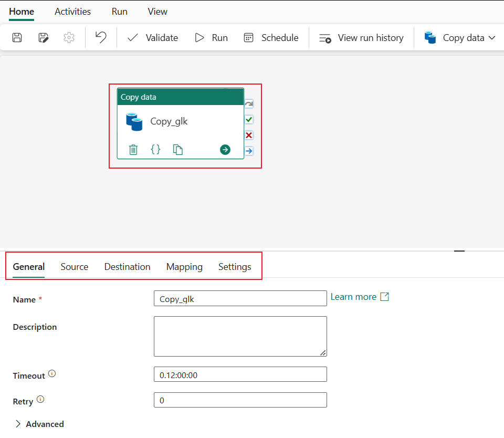
Task: Click inside the Retry input field
Action: (x=240, y=400)
